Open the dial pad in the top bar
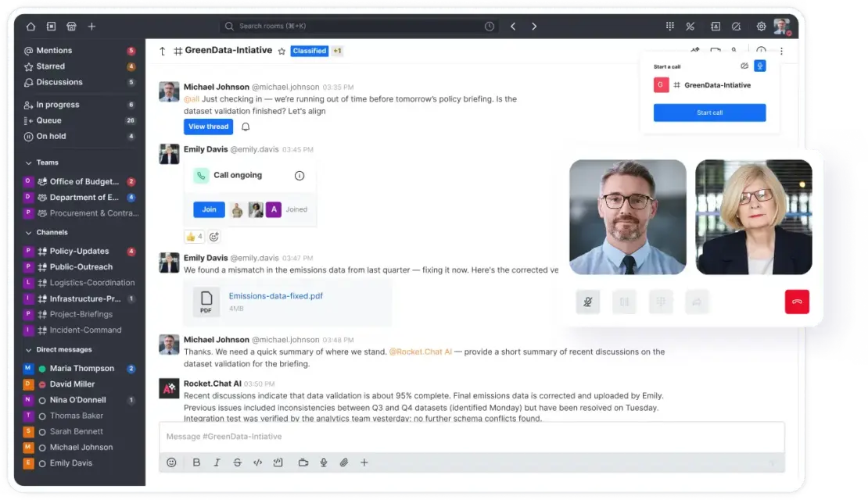 (x=669, y=26)
